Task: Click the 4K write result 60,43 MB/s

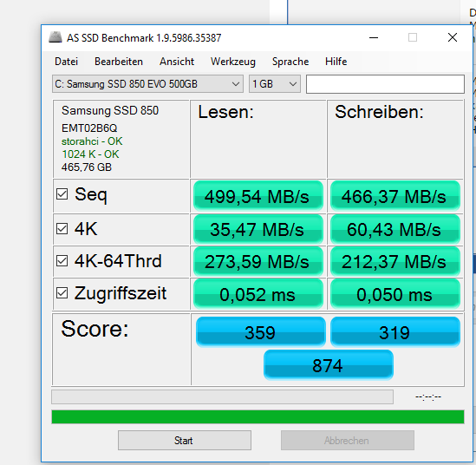Action: (x=395, y=229)
